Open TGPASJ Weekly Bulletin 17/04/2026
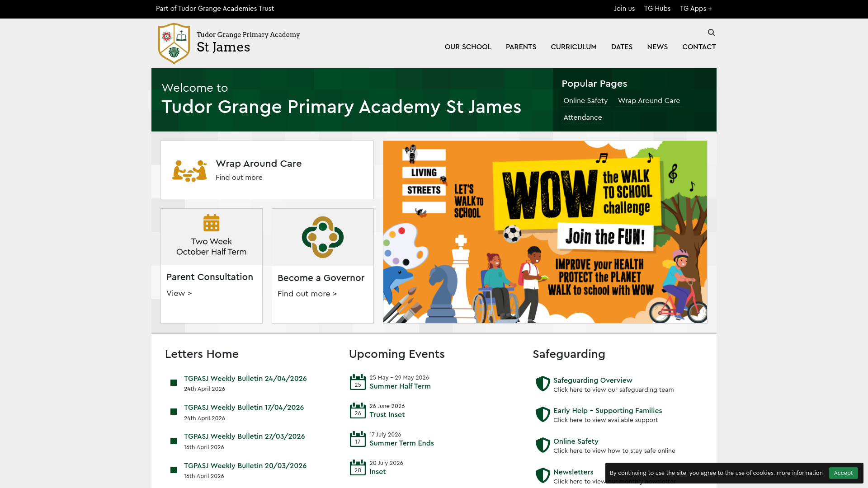Viewport: 868px width, 488px height. 244,408
